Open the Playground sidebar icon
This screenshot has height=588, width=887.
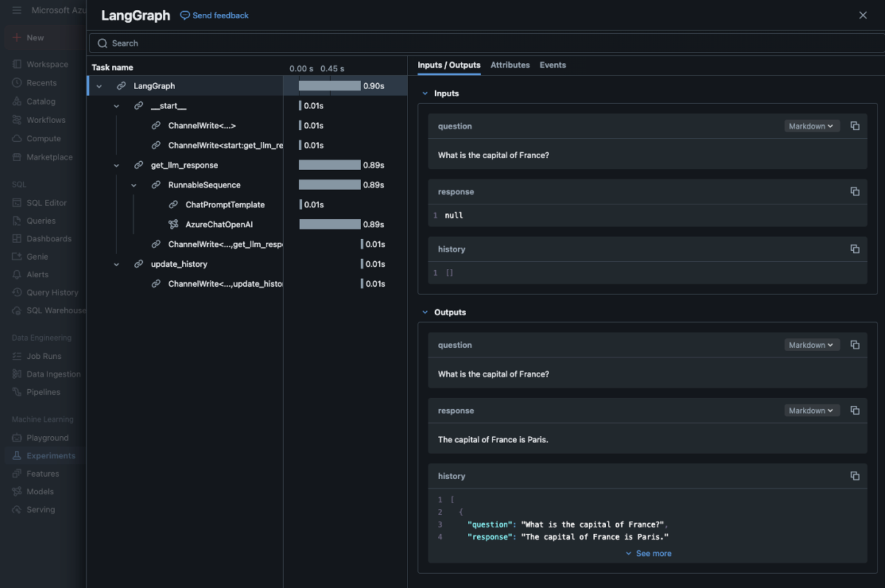click(17, 437)
